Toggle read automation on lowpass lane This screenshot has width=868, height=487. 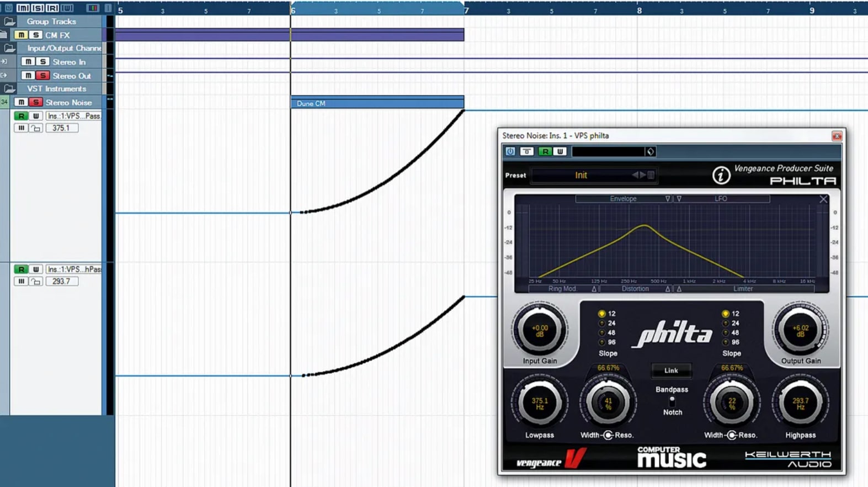click(x=21, y=116)
